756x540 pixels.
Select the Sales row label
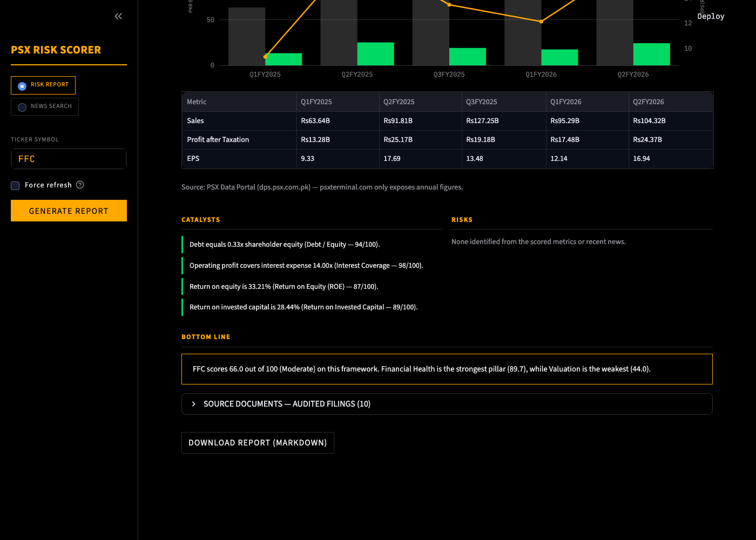coord(239,121)
